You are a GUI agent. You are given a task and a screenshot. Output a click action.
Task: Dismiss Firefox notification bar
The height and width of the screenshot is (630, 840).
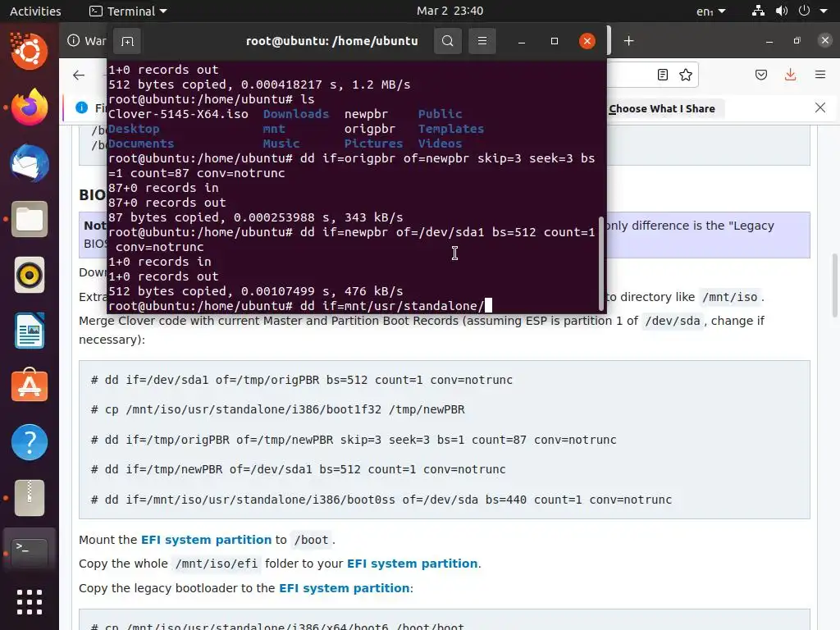click(x=820, y=107)
